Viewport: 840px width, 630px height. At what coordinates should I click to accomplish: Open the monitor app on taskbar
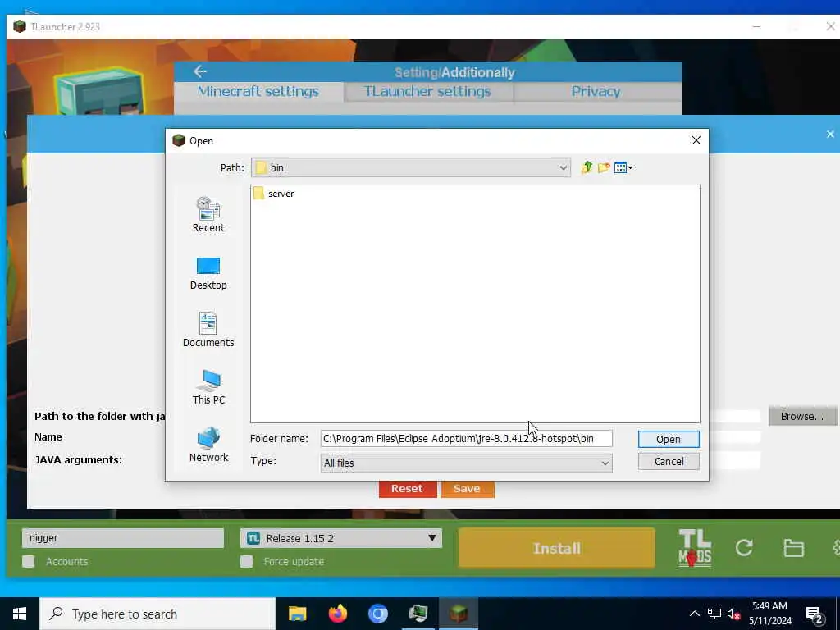coord(418,614)
